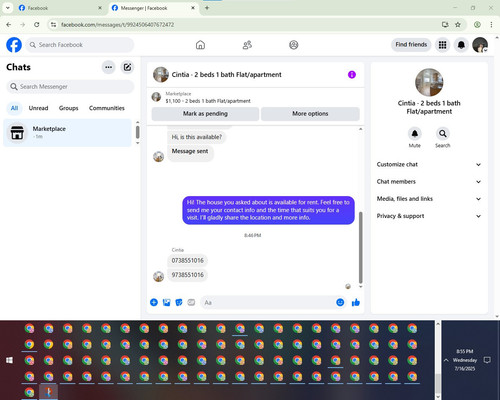This screenshot has width=500, height=400.
Task: Open Chats options three-dot button
Action: pyautogui.click(x=108, y=67)
